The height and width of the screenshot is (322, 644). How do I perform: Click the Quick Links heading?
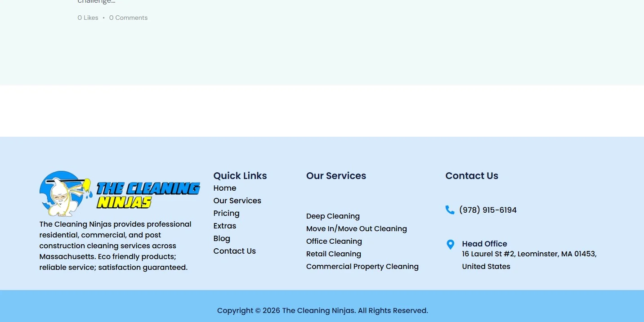[x=240, y=176]
